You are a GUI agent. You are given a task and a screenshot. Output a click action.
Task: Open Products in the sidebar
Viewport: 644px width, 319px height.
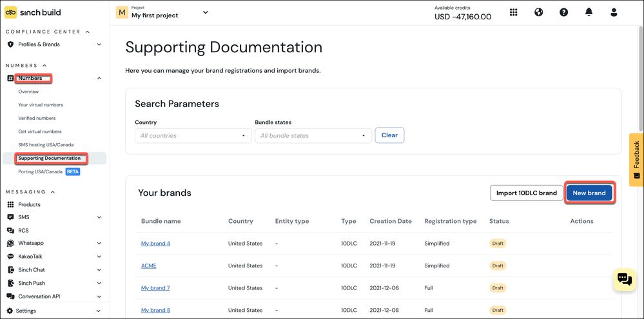(29, 204)
